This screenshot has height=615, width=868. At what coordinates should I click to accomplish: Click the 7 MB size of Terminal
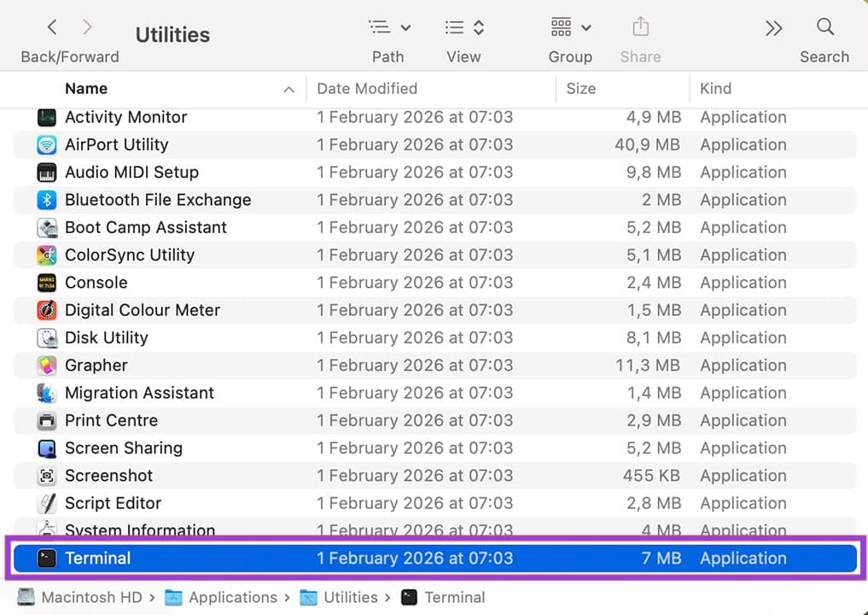coord(661,559)
